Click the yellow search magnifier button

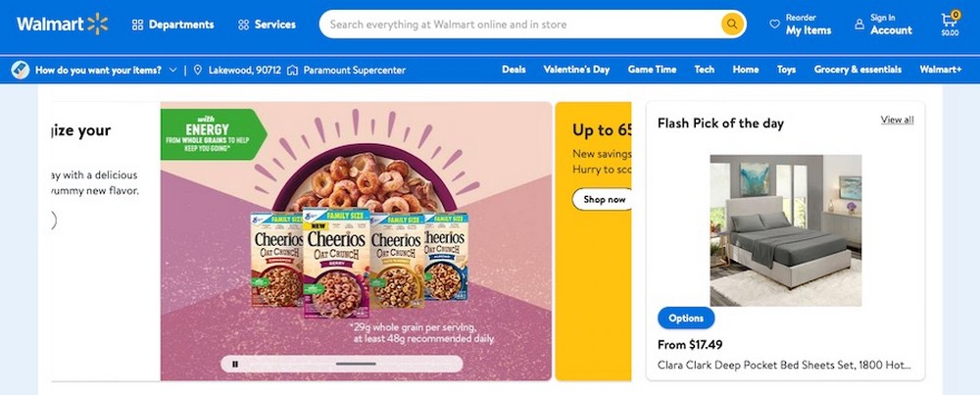(732, 25)
